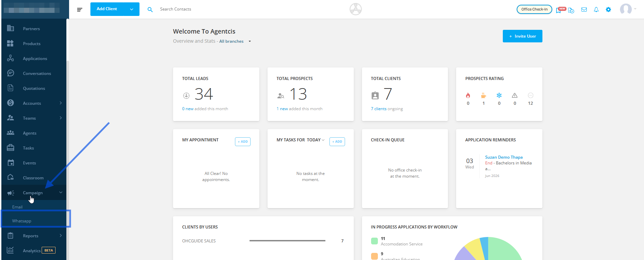Open the My Tasks TODAY dropdown
The height and width of the screenshot is (260, 644).
point(316,140)
